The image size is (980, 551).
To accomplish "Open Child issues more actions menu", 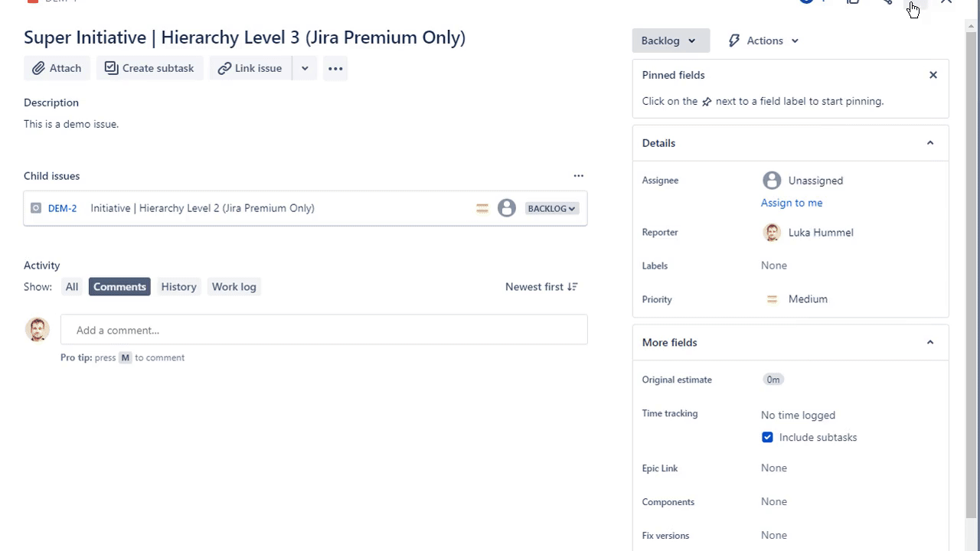I will tap(578, 176).
